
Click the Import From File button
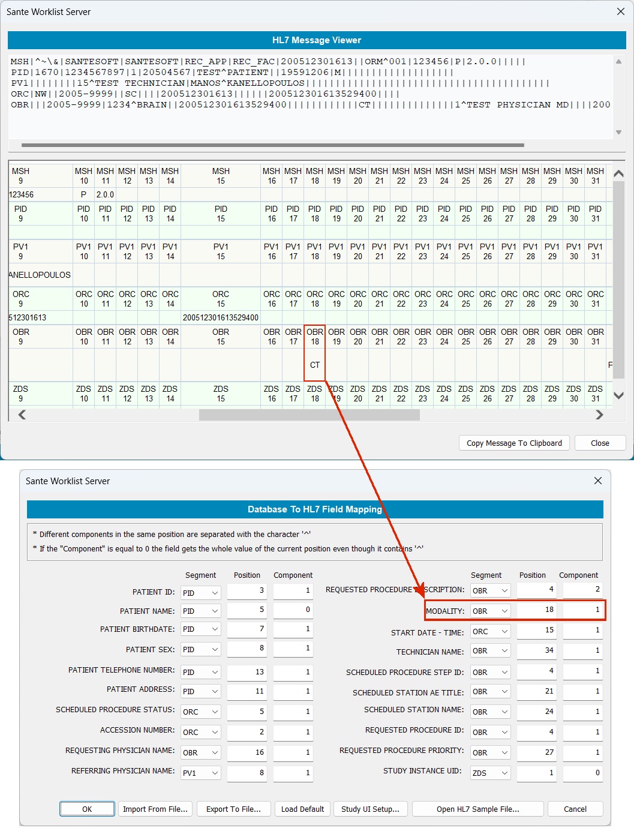(155, 809)
